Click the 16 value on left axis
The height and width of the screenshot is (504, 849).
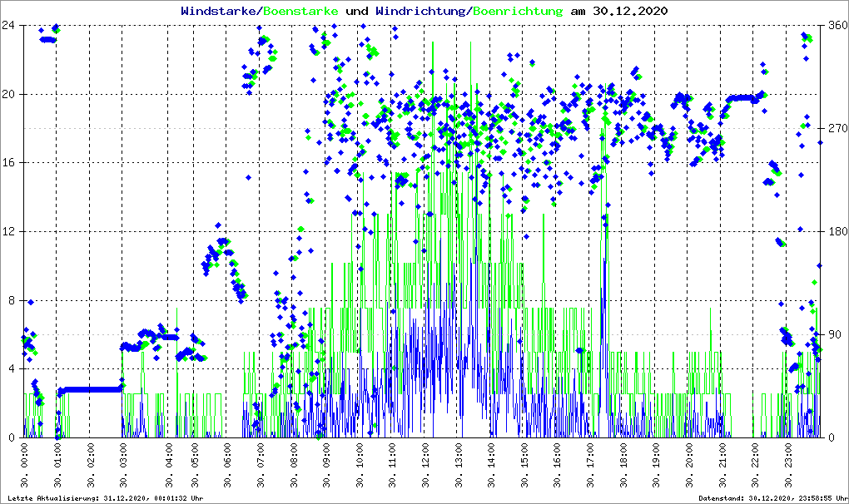click(x=10, y=163)
